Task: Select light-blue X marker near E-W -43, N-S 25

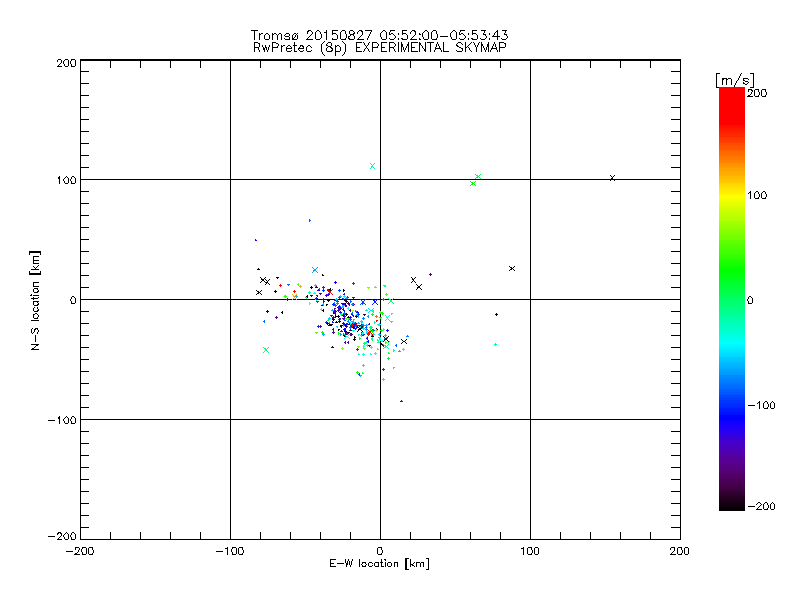Action: (315, 270)
